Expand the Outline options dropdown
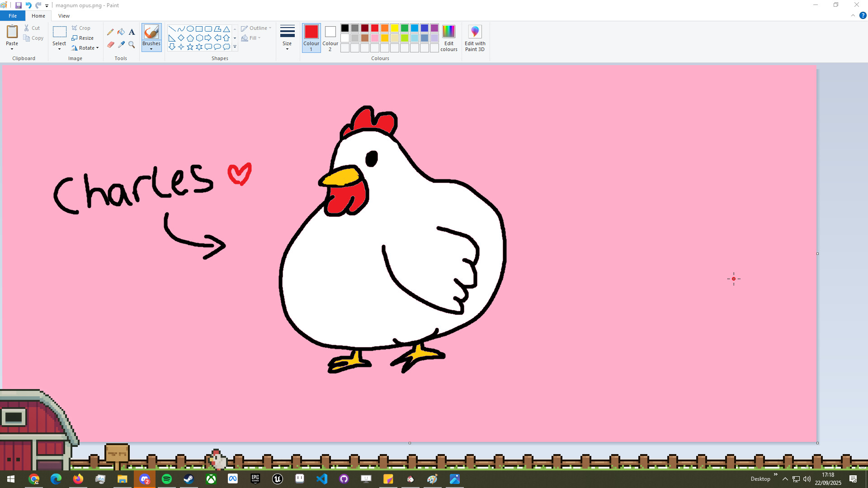The image size is (868, 488). coord(270,28)
